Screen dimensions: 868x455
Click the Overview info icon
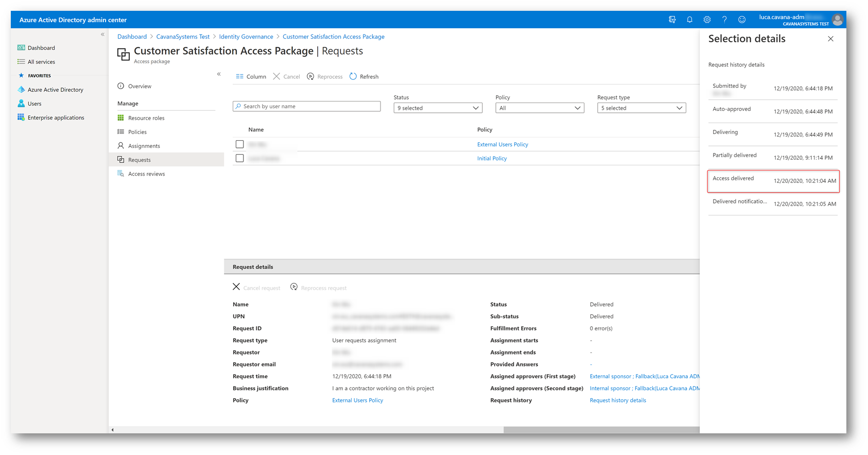click(120, 86)
